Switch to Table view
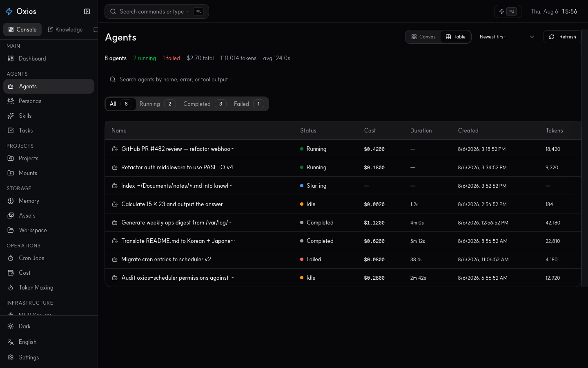This screenshot has width=588, height=368. click(x=456, y=37)
